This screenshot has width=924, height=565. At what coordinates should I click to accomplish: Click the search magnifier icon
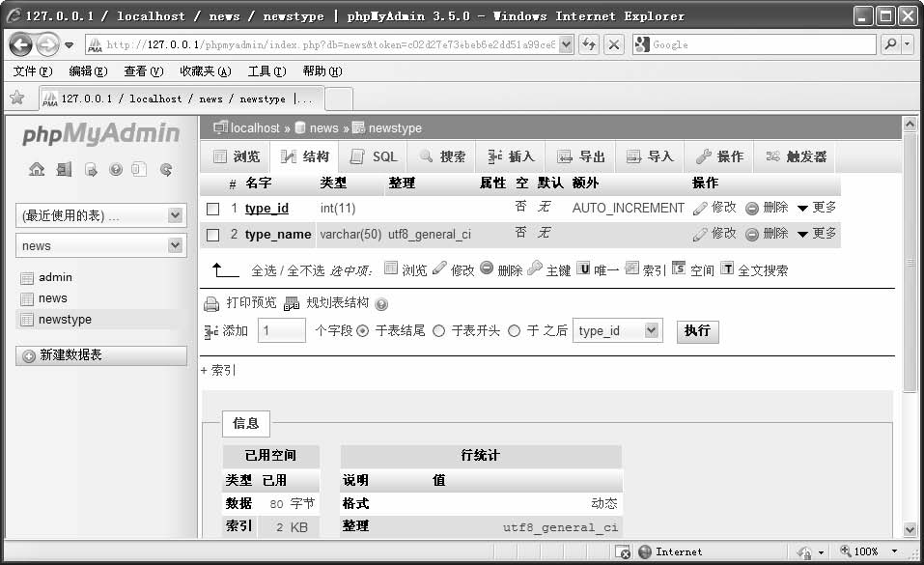[x=890, y=44]
